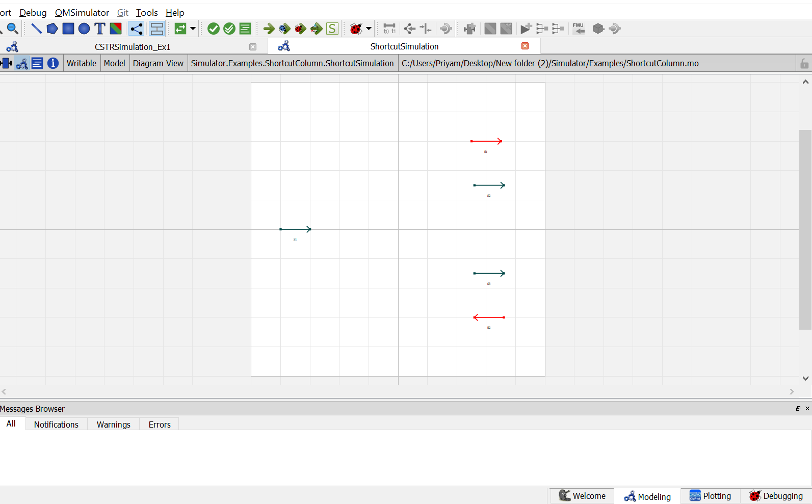The height and width of the screenshot is (504, 812).
Task: Open the Debug menu
Action: click(x=33, y=13)
